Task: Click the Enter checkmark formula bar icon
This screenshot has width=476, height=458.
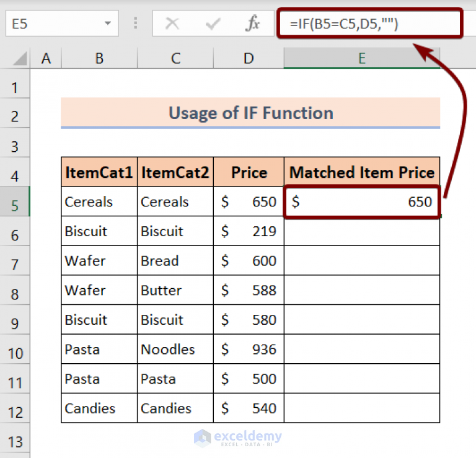Action: point(213,24)
